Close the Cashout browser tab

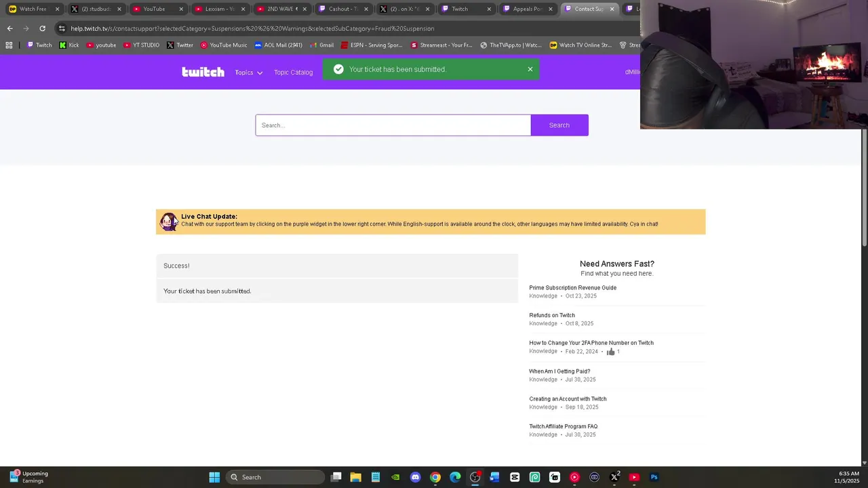[x=367, y=9]
